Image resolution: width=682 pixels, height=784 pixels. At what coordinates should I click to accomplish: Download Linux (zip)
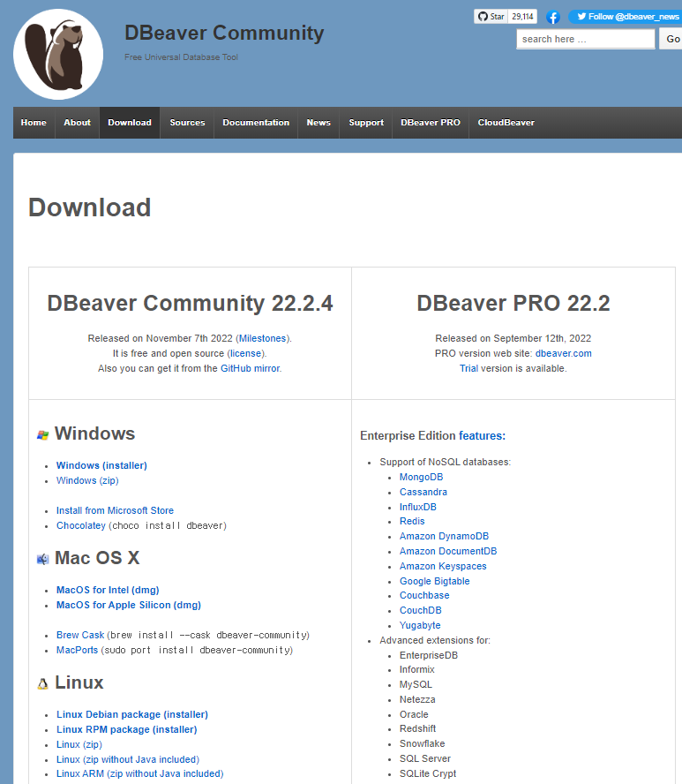(x=79, y=744)
